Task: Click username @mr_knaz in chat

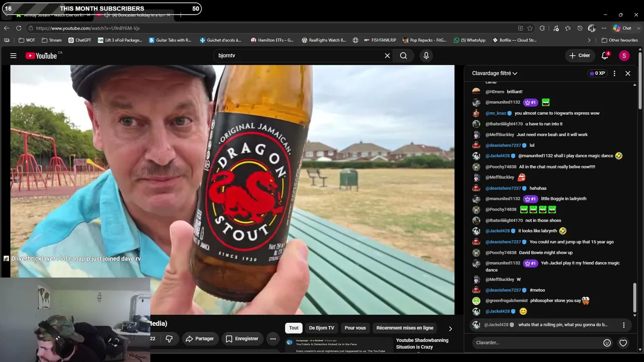Action: click(x=496, y=113)
